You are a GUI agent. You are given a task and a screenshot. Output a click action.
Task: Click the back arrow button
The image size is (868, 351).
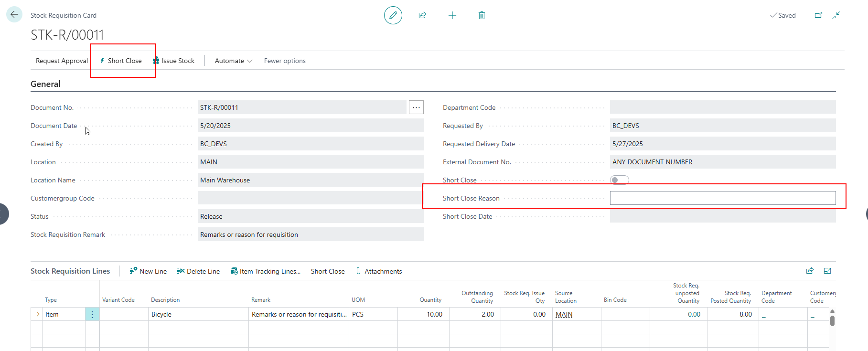(x=14, y=15)
